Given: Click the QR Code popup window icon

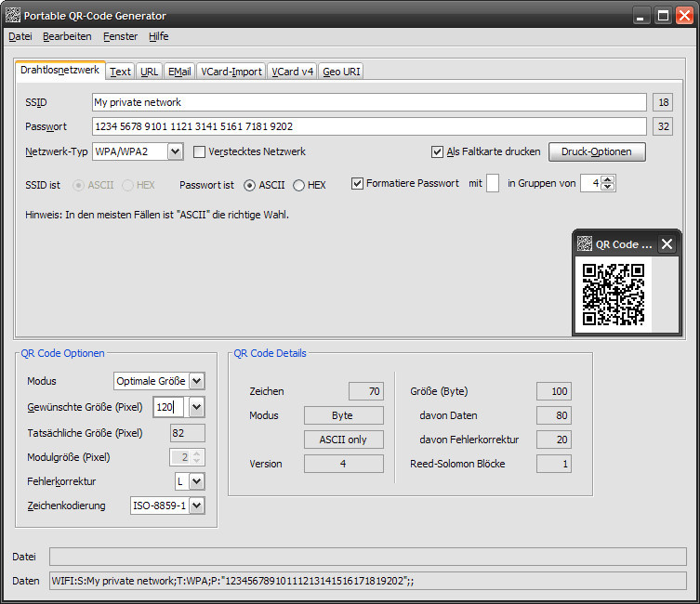Looking at the screenshot, I should point(585,244).
